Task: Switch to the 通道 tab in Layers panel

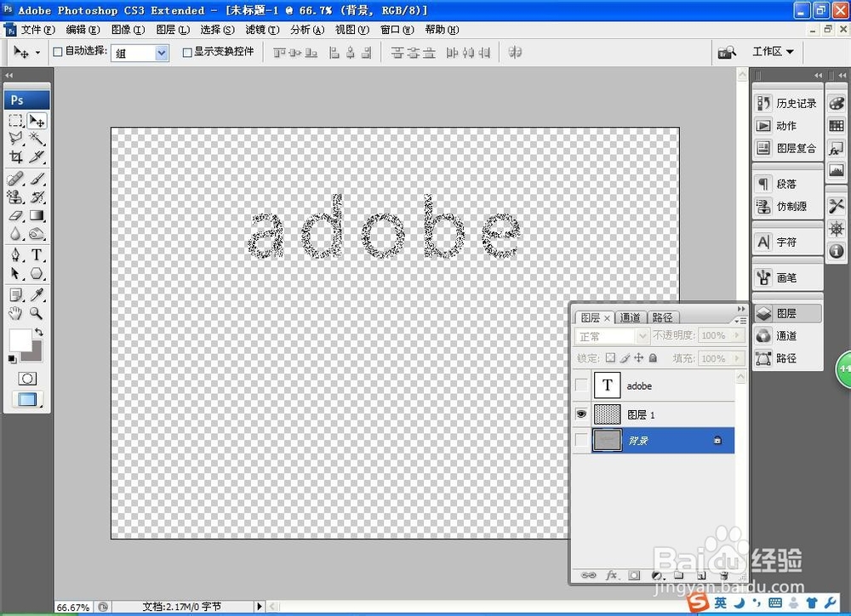Action: click(630, 317)
